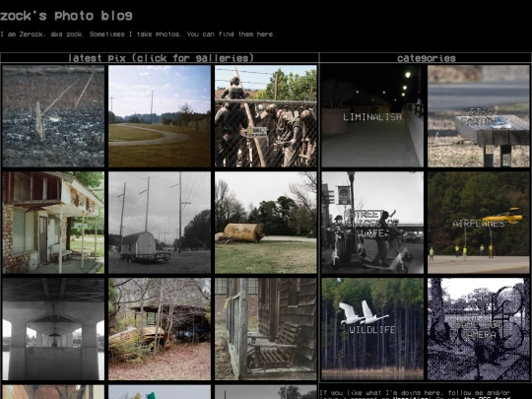Open the collapsed carport in woods photo
The width and height of the screenshot is (532, 399).
point(160,329)
